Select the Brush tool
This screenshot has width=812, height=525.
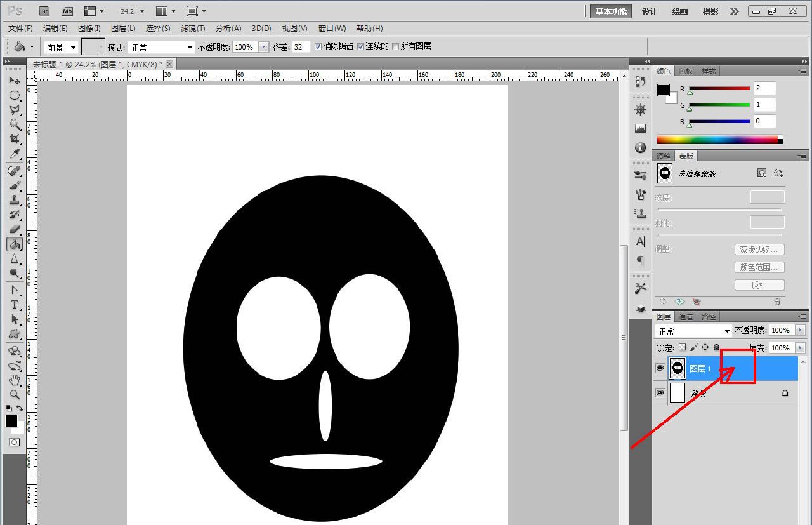coord(14,185)
